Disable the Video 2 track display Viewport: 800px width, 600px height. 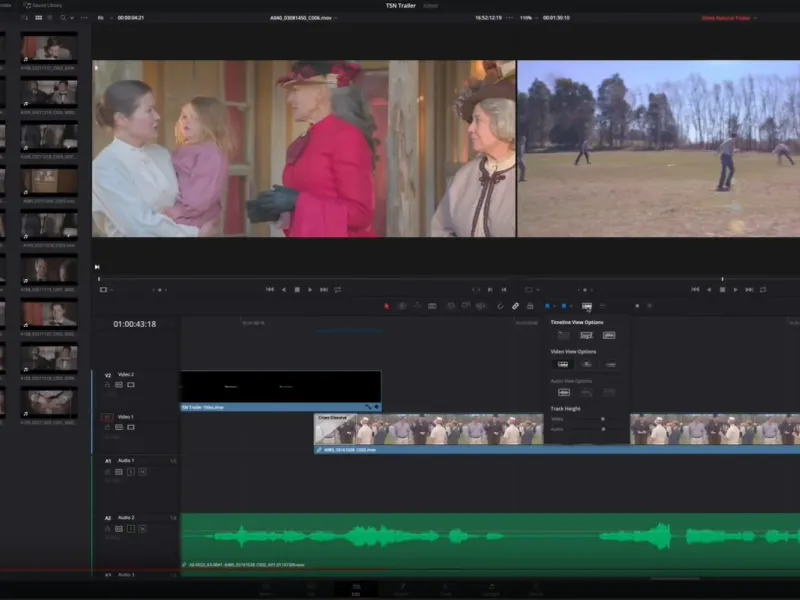pos(131,385)
